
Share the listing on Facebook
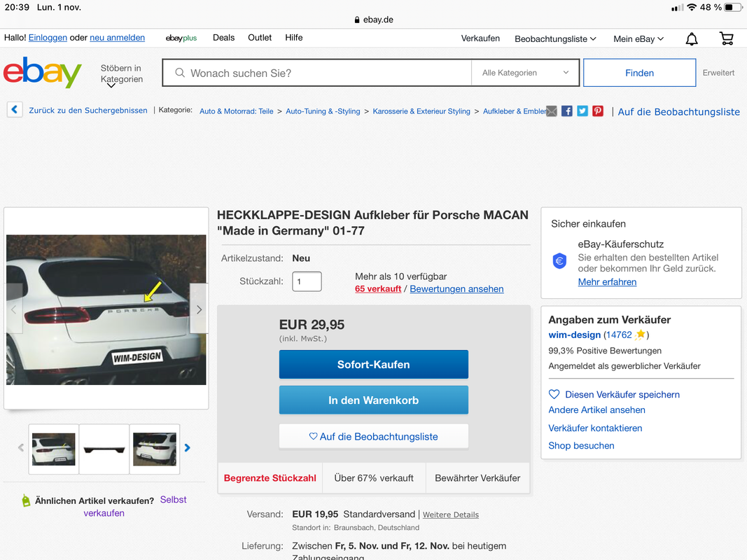(567, 111)
